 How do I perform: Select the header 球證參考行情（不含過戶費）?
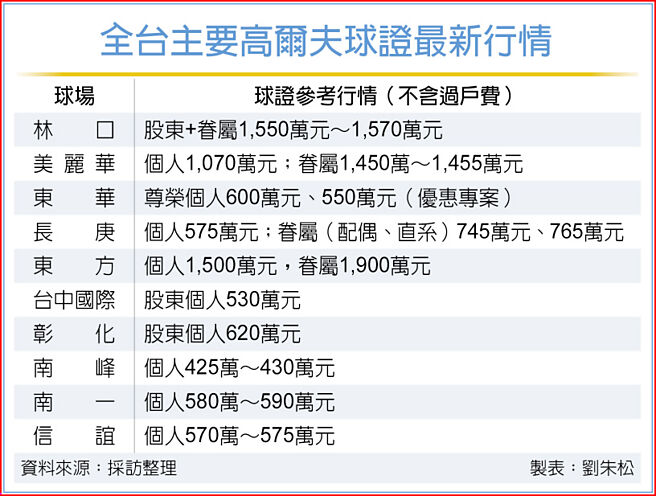[x=384, y=96]
